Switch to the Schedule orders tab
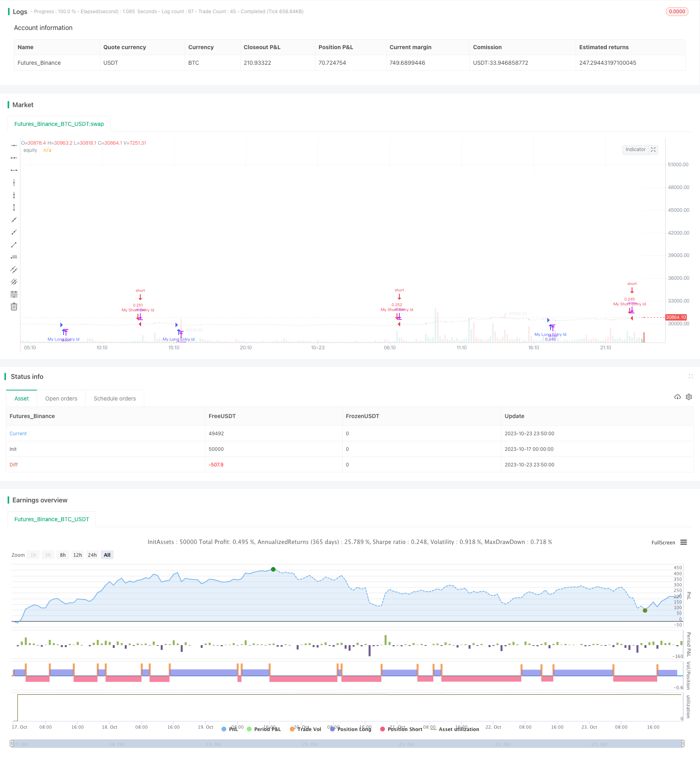The height and width of the screenshot is (759, 700). [115, 398]
